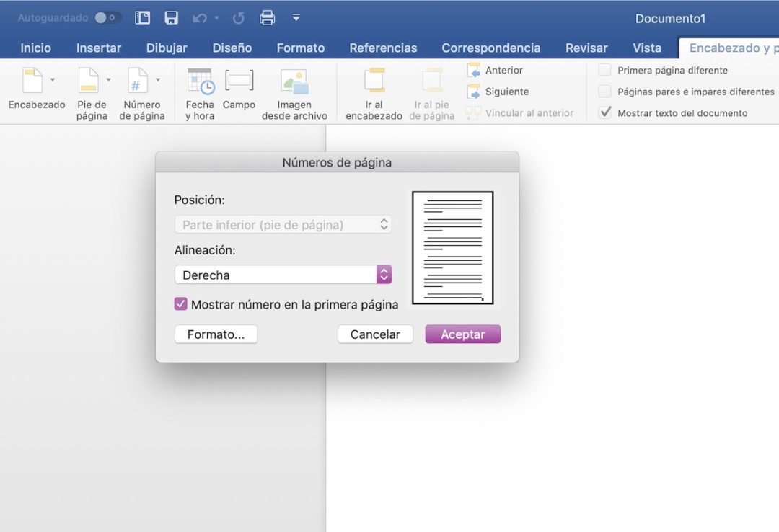The width and height of the screenshot is (779, 532).
Task: Switch to the Inicio tab
Action: click(x=36, y=48)
